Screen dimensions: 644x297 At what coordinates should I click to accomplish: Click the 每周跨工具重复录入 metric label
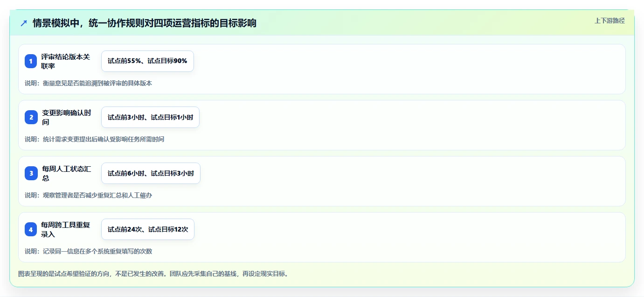(x=65, y=229)
